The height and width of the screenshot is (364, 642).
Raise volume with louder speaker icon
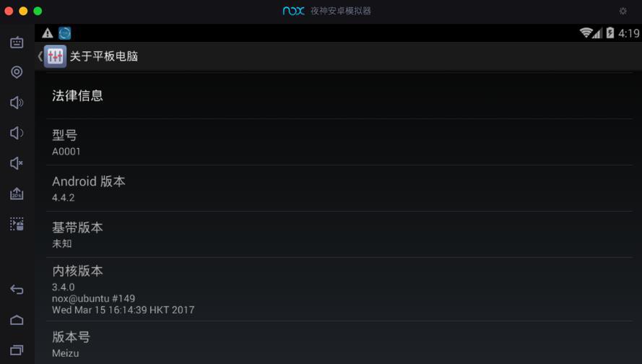coord(17,103)
